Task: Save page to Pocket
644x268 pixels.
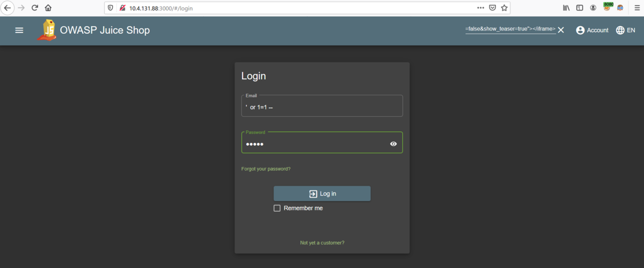Action: click(x=492, y=8)
